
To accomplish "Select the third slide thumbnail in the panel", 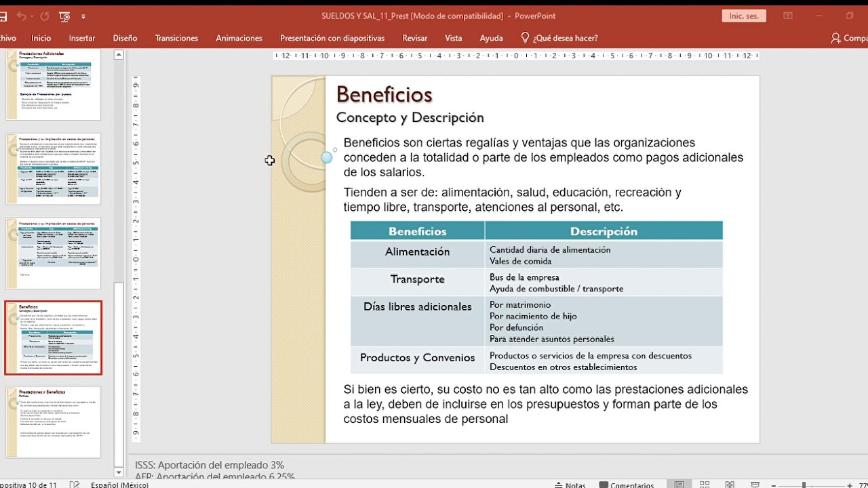I will click(54, 253).
